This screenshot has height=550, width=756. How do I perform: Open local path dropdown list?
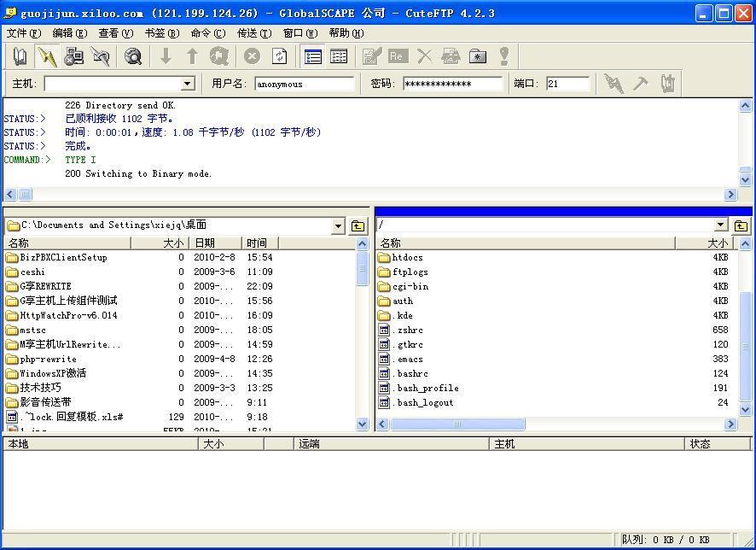338,226
